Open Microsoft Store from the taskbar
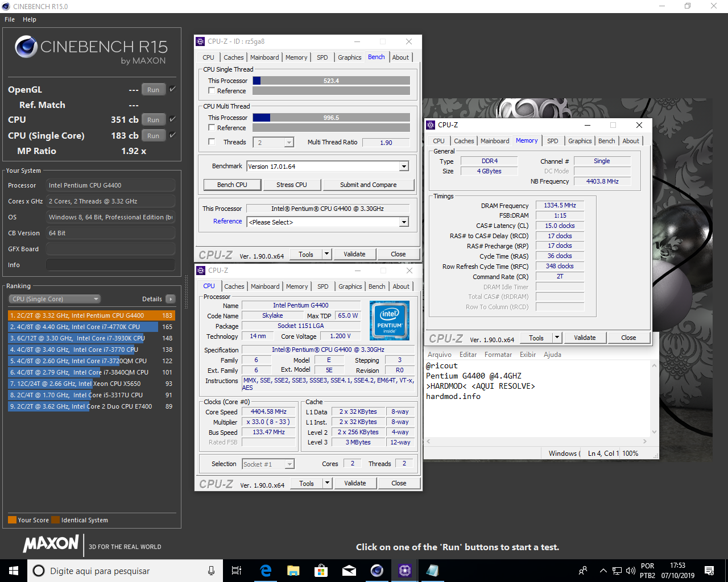Viewport: 728px width, 582px height. (321, 571)
